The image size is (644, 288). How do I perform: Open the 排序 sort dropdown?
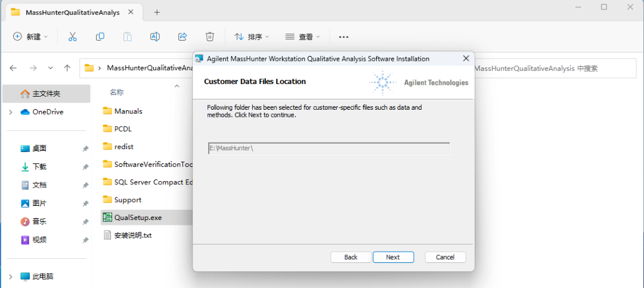[x=252, y=36]
